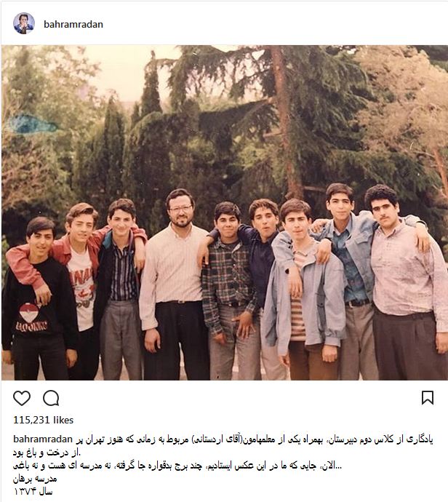View who liked via 115,231 likes
This screenshot has height=502, width=448.
coord(43,420)
